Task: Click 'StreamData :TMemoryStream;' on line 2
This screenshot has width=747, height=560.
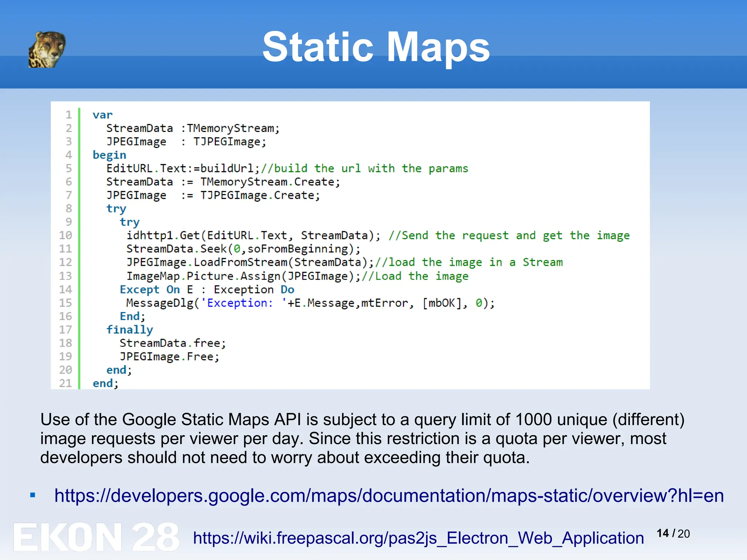Action: [193, 128]
